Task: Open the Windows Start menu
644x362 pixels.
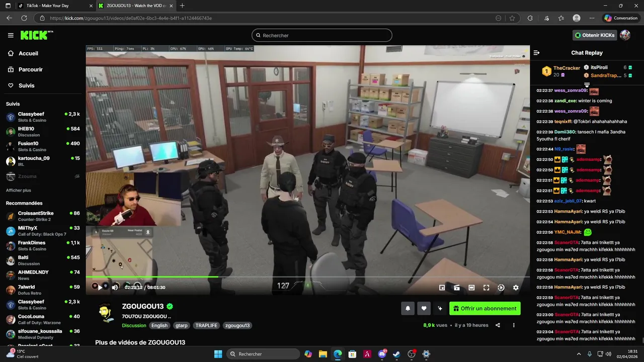Action: [218, 354]
